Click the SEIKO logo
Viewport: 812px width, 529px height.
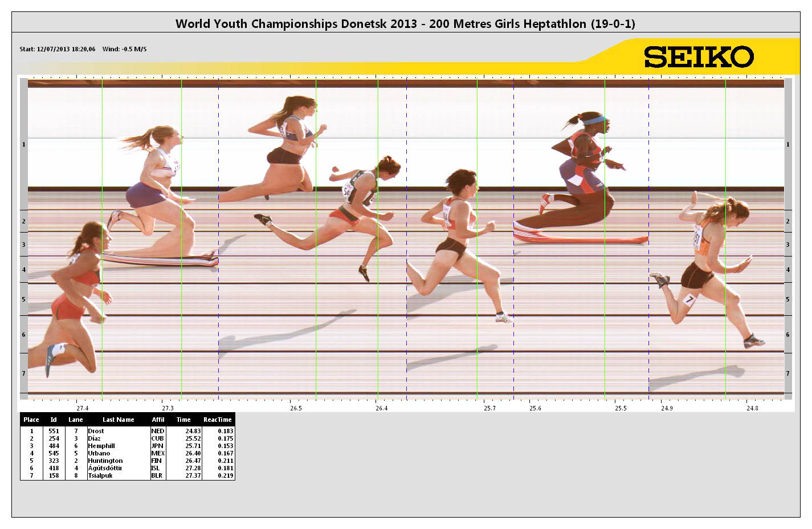pos(699,57)
